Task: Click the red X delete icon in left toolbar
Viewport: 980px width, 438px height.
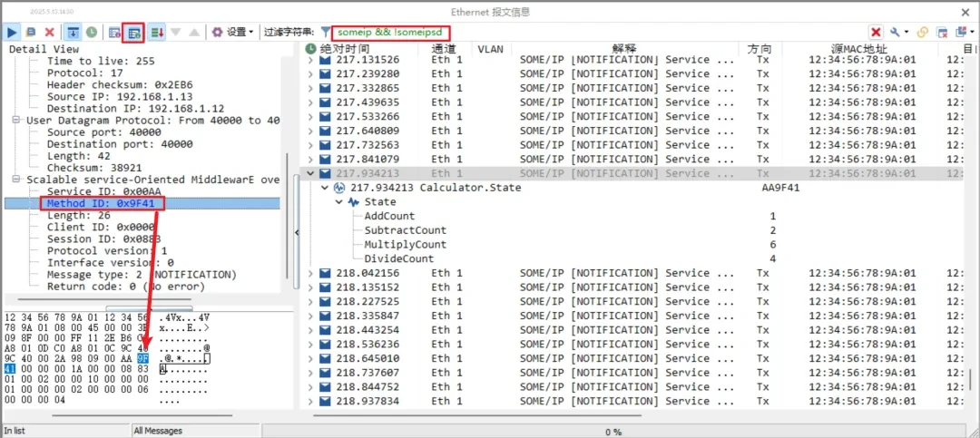Action: (x=49, y=32)
